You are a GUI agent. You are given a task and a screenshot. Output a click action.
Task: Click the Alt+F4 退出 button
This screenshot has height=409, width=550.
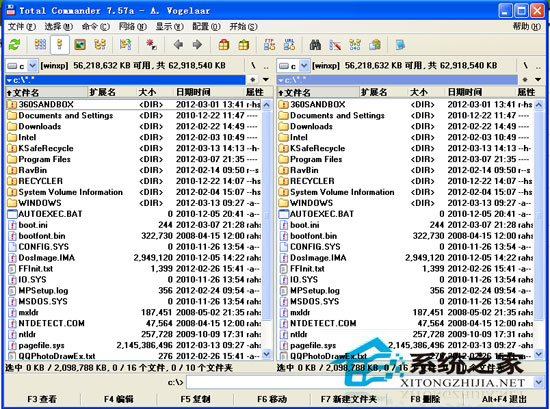[x=504, y=399]
